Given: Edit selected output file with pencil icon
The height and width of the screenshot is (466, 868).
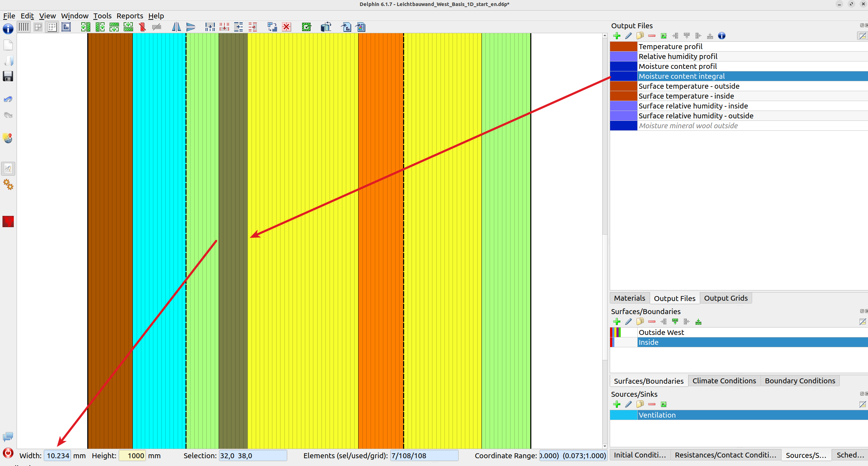Looking at the screenshot, I should (628, 36).
